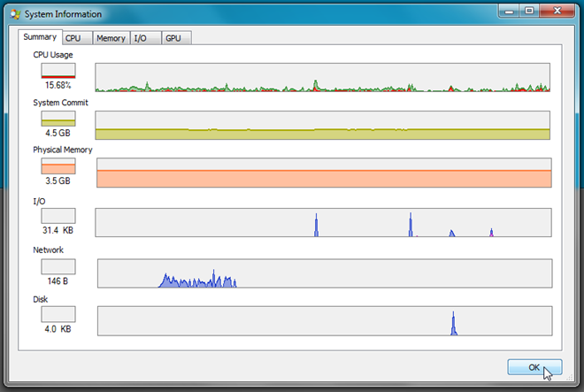Viewport: 584px width, 392px height.
Task: Click the OK button
Action: coord(534,367)
